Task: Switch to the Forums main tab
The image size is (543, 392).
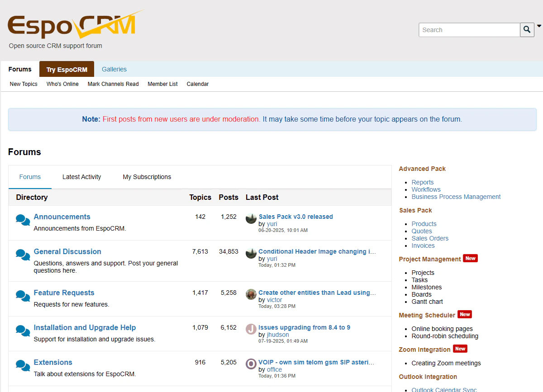Action: (x=20, y=69)
